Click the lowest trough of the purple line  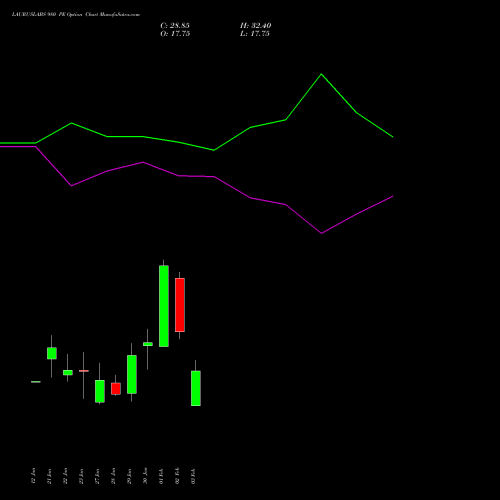point(321,233)
